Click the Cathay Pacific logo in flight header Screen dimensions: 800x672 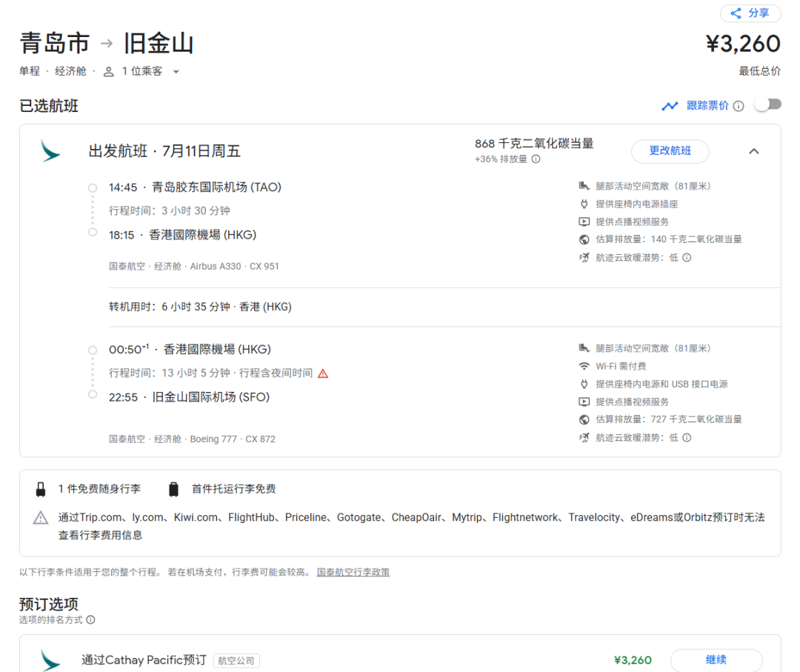coord(51,151)
